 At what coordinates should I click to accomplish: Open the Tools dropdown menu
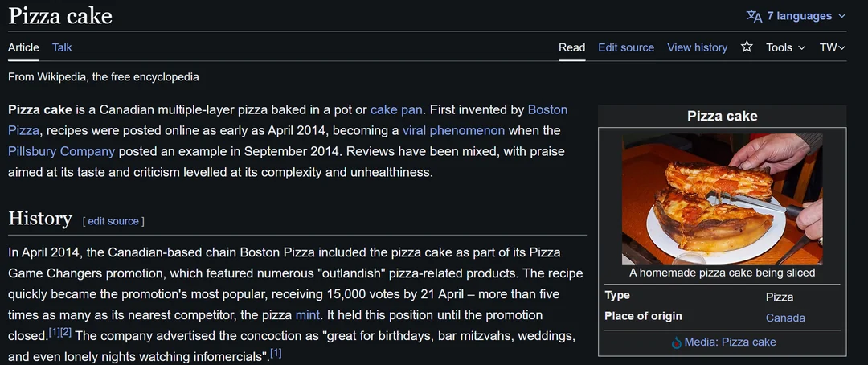785,47
